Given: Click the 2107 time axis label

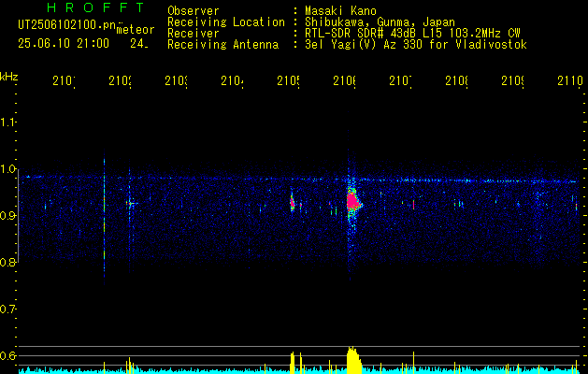Looking at the screenshot, I should (x=400, y=81).
